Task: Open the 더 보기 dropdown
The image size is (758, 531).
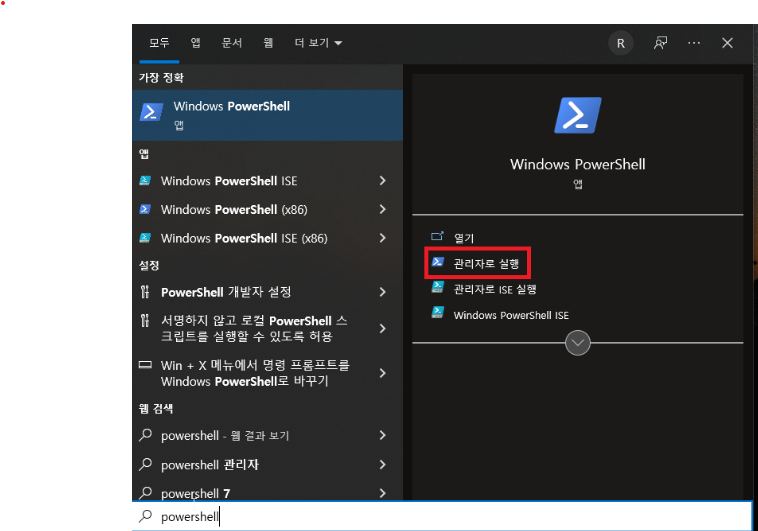Action: coord(318,43)
